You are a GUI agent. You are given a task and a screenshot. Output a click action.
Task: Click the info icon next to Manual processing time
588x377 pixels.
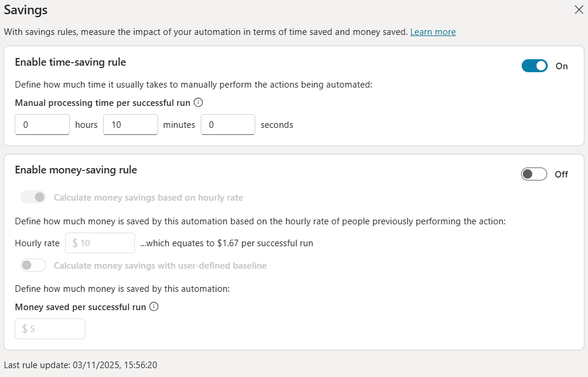197,102
